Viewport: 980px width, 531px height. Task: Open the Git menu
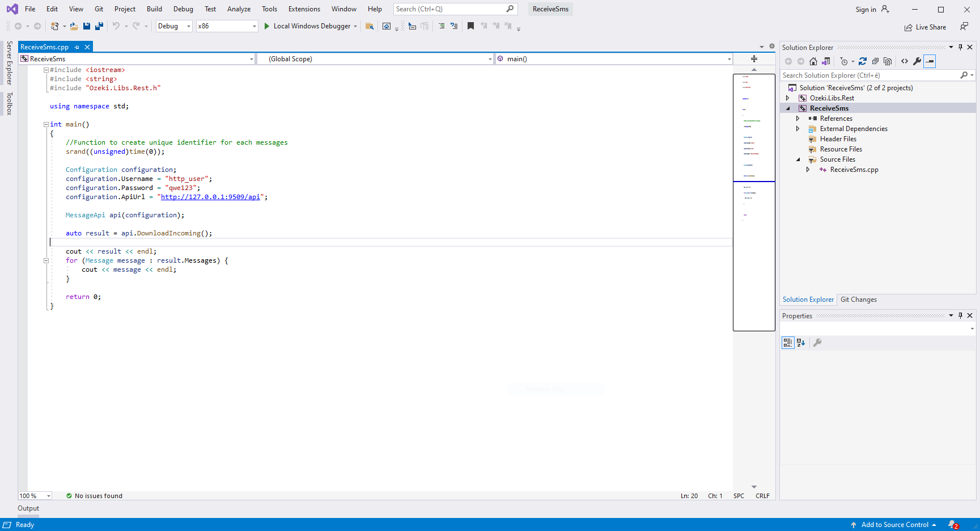pos(99,9)
